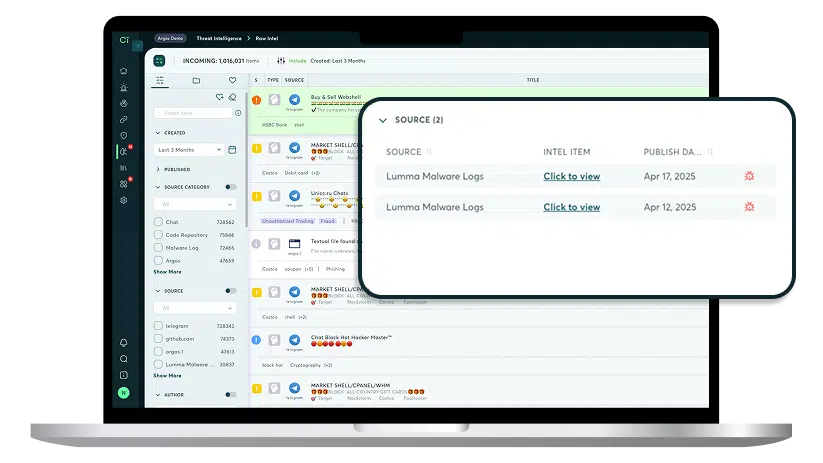Image resolution: width=823 pixels, height=463 pixels.
Task: Click the calendar icon beside Last 3 Months
Action: coord(233,150)
